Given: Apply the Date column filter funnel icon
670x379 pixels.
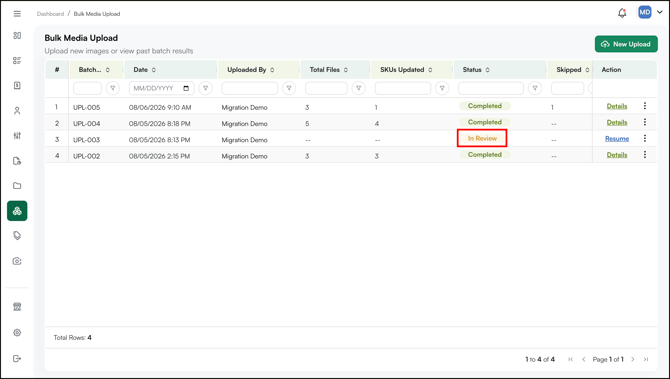Looking at the screenshot, I should click(x=206, y=88).
